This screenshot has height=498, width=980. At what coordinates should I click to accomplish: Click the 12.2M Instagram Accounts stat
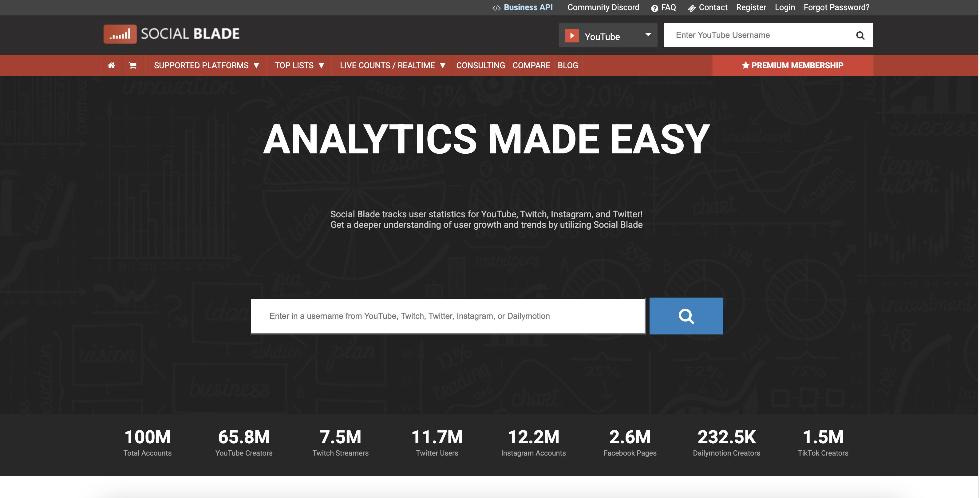click(x=533, y=442)
